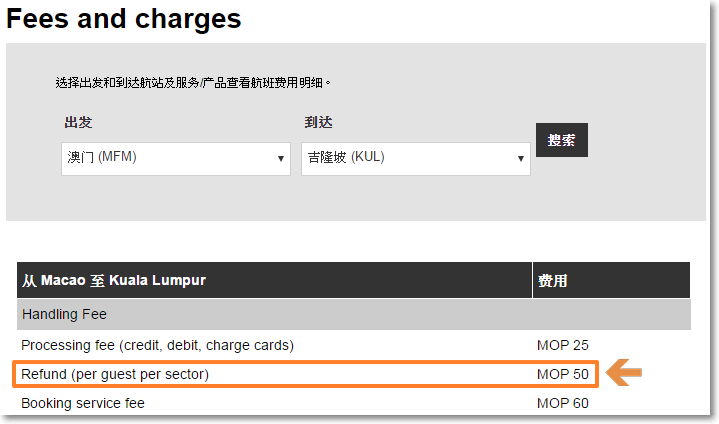Click the MOP 50 refund amount
This screenshot has width=719, height=424.
click(x=563, y=374)
